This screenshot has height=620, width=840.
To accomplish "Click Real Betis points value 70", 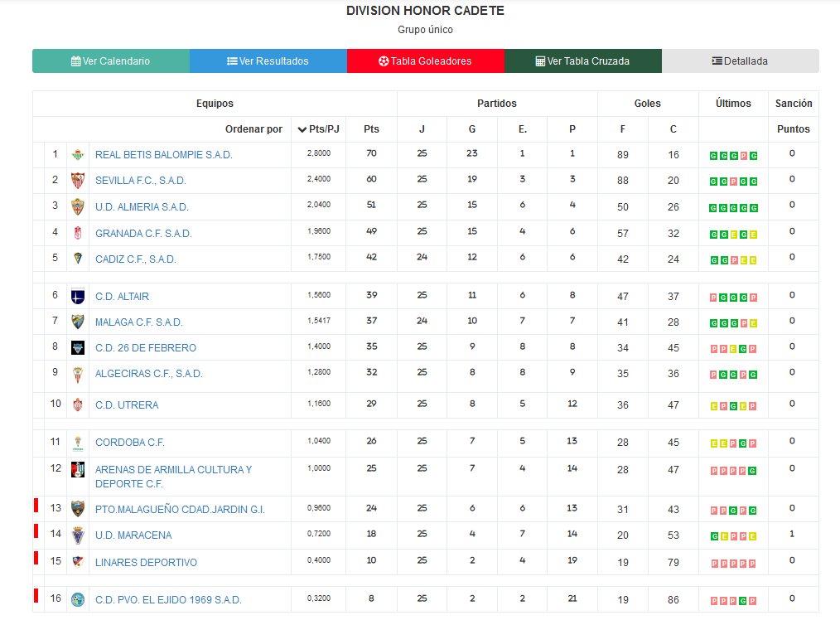I will click(371, 153).
